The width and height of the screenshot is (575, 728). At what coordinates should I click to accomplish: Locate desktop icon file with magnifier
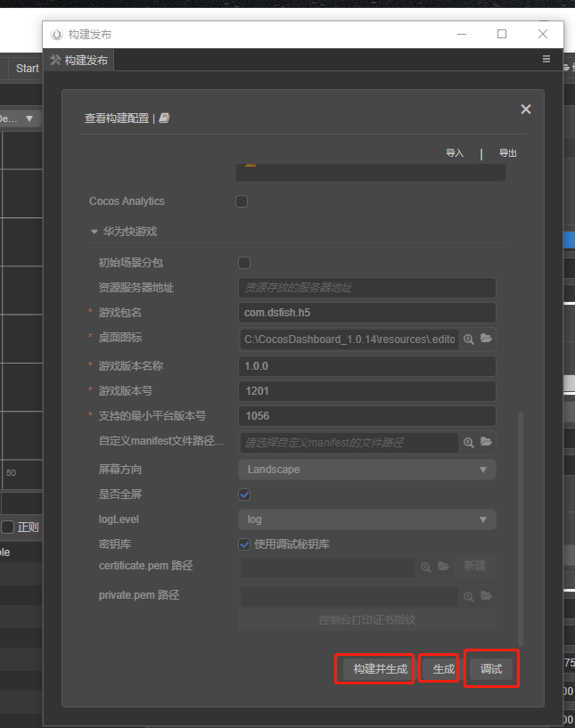pos(469,339)
